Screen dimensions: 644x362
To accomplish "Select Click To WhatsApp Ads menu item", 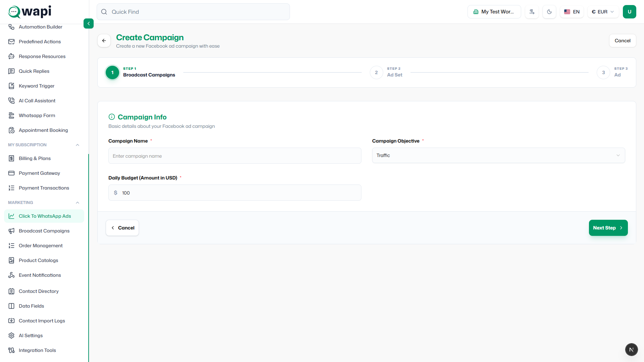I will coord(44,216).
